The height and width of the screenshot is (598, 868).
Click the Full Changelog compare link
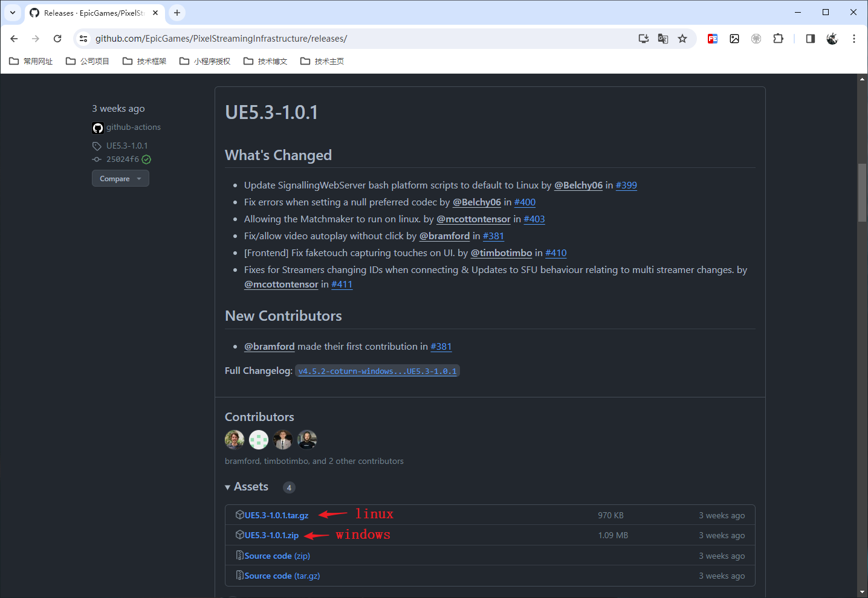[x=377, y=370]
